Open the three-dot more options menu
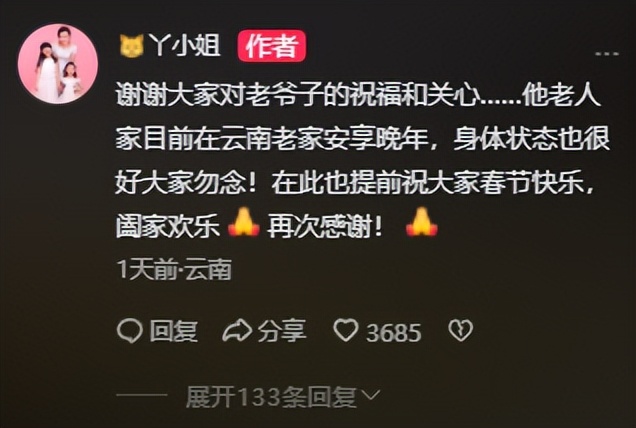The width and height of the screenshot is (636, 428). pos(607,54)
